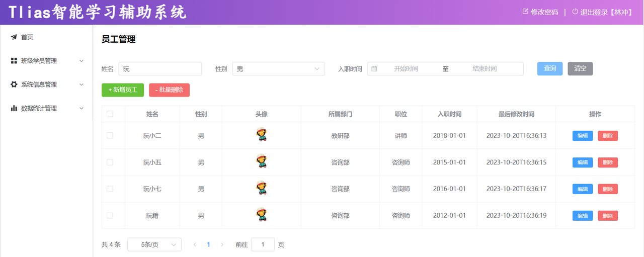Expand the 班级学员管理 menu chevron
The width and height of the screenshot is (644, 257).
click(x=82, y=61)
